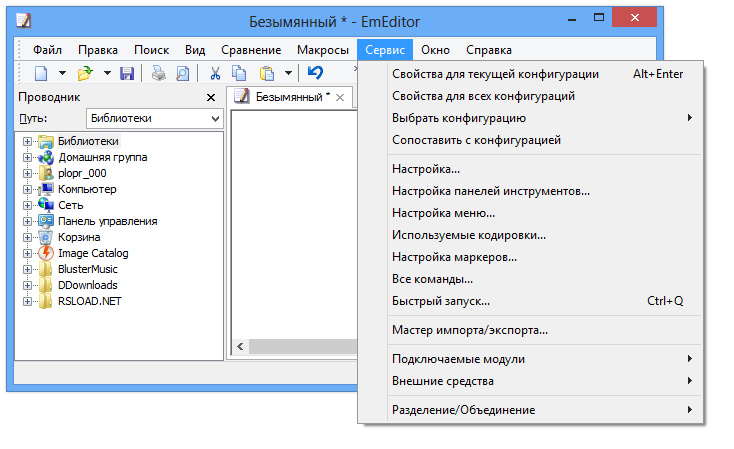Click the Copy toolbar icon
The height and width of the screenshot is (449, 734).
(x=239, y=73)
